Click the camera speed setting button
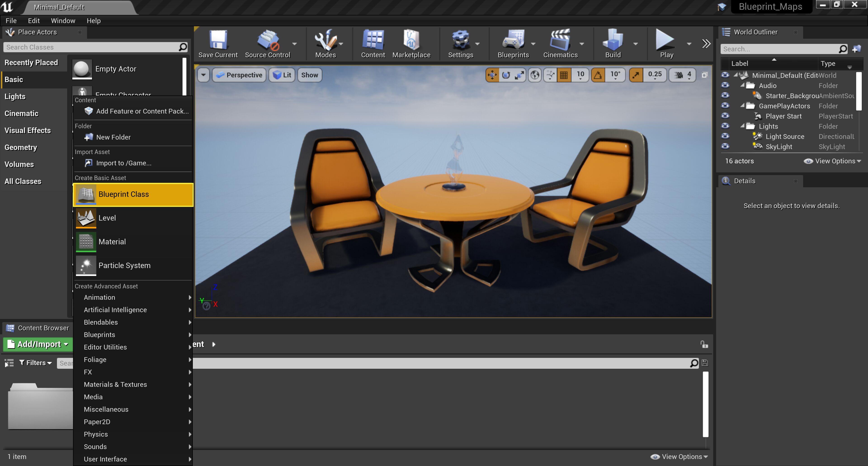Image resolution: width=868 pixels, height=466 pixels. pyautogui.click(x=682, y=75)
